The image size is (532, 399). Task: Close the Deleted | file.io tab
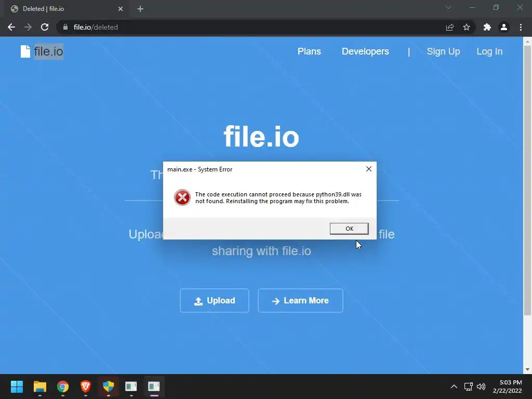pos(121,9)
